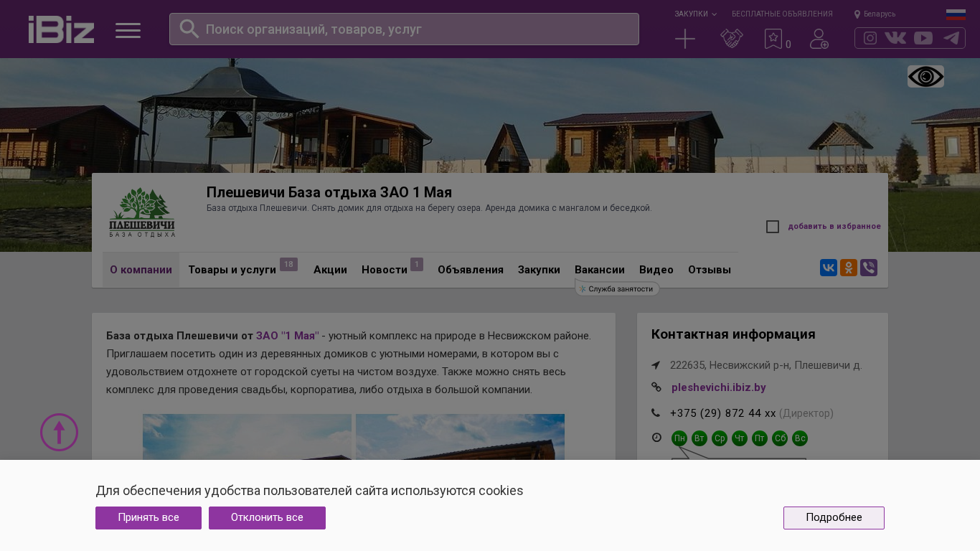Click the Плешевичи company logo
Screen dimensions: 980x551
click(142, 212)
